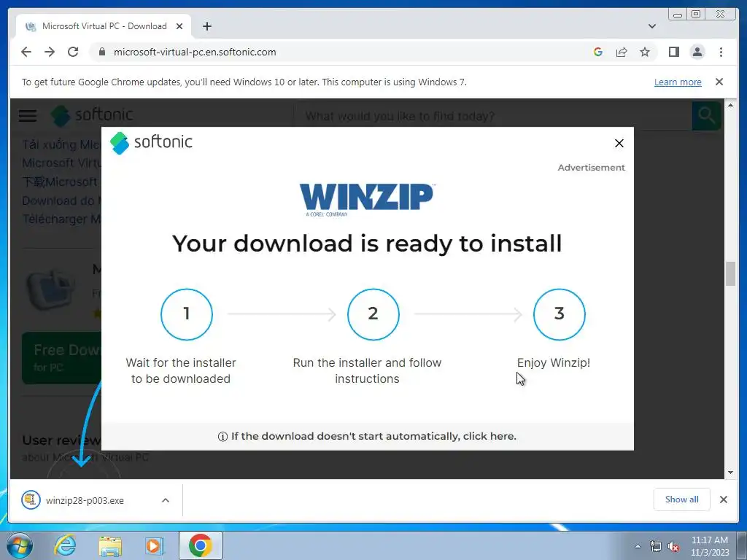Click the WinZip logo

click(x=367, y=200)
